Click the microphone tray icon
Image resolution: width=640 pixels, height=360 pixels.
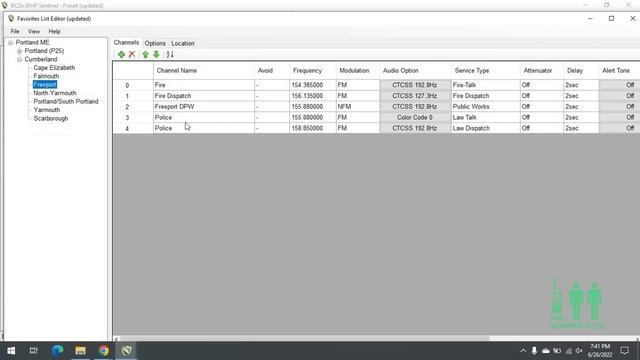tap(534, 351)
